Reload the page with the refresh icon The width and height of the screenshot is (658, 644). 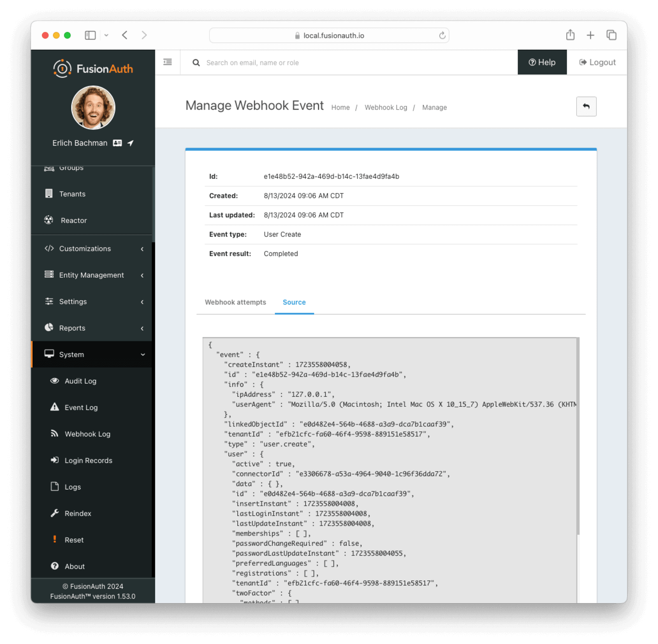[442, 35]
